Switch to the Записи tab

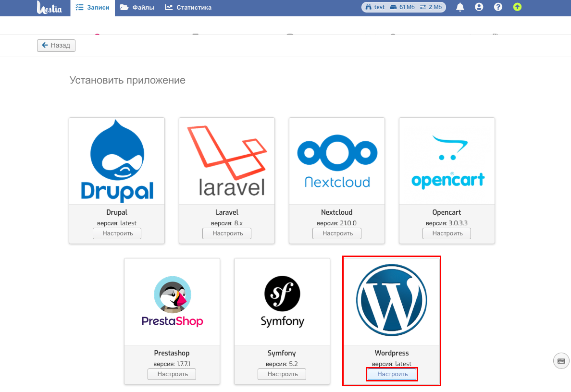pyautogui.click(x=92, y=8)
